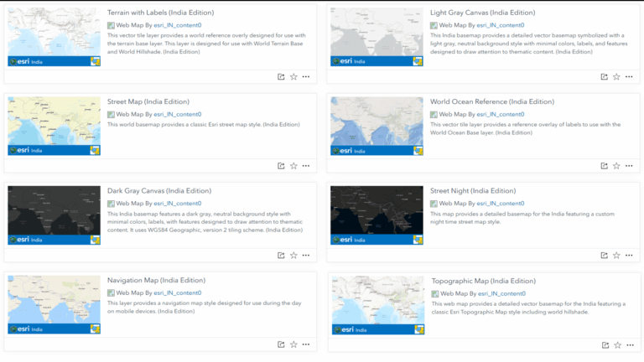Open the World Ocean Reference thumbnail
This screenshot has height=362, width=644.
377,126
